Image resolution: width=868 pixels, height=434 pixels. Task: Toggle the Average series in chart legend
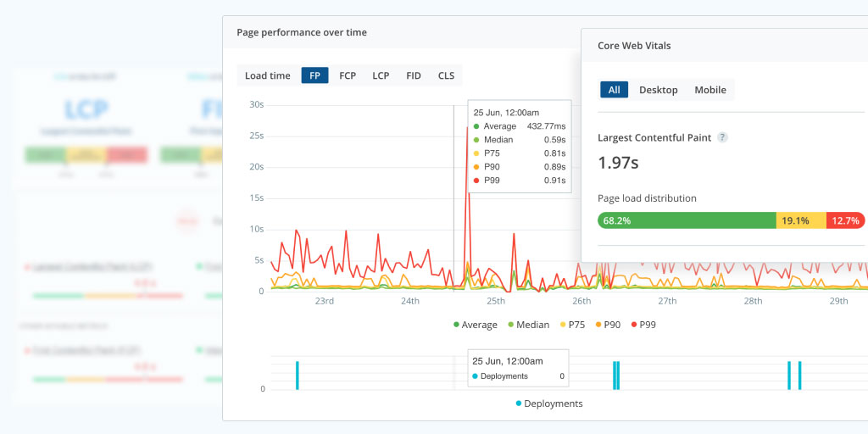pos(476,325)
